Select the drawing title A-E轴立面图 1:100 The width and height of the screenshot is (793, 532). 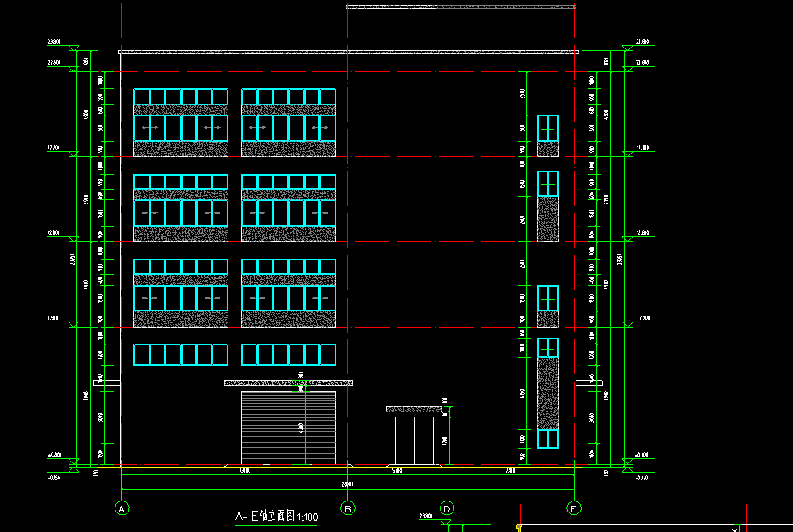tap(276, 517)
